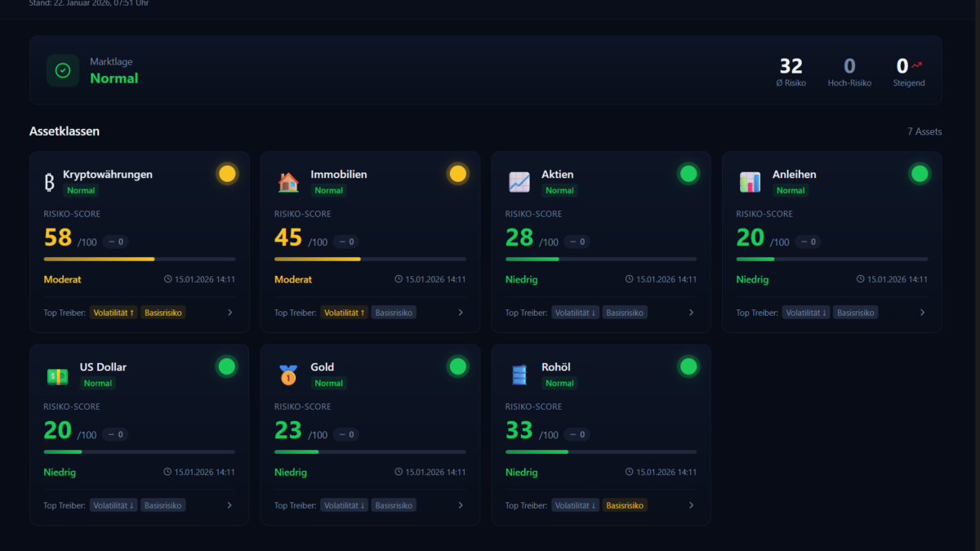980x551 pixels.
Task: Click the yellow status dot on Immobilien
Action: pos(458,174)
